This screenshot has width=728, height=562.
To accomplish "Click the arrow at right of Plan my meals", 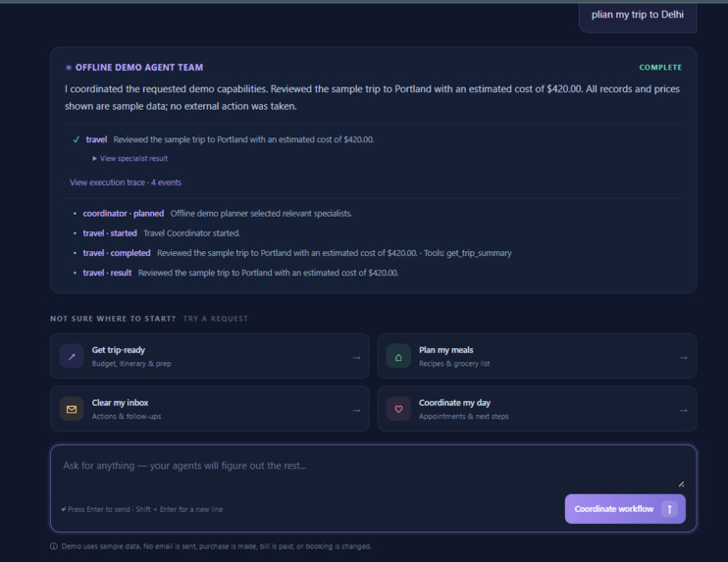I will coord(684,357).
